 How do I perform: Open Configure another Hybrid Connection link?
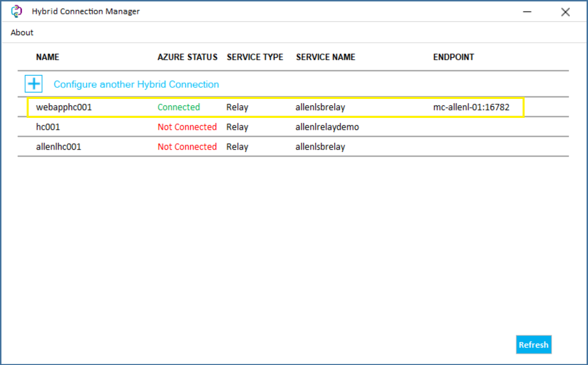(136, 84)
